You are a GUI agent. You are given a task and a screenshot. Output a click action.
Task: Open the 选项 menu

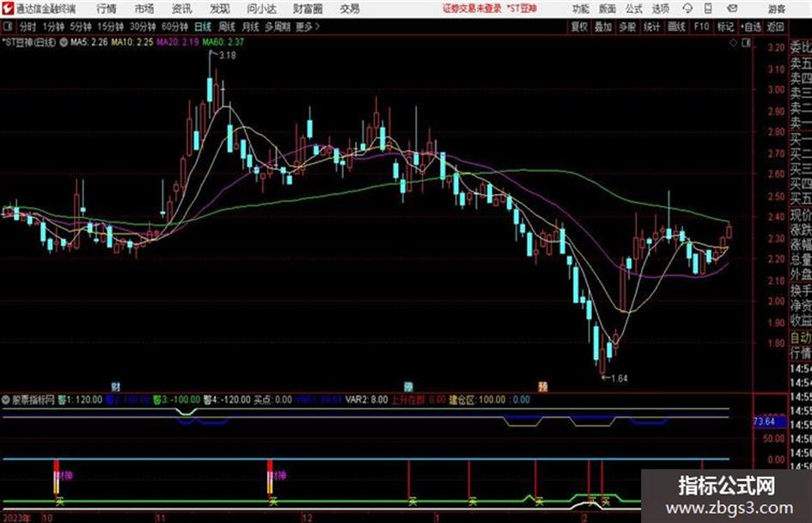tap(660, 9)
